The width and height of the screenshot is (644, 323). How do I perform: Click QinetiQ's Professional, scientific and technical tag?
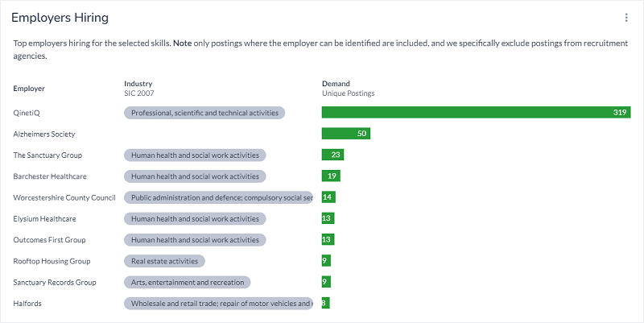coord(204,113)
